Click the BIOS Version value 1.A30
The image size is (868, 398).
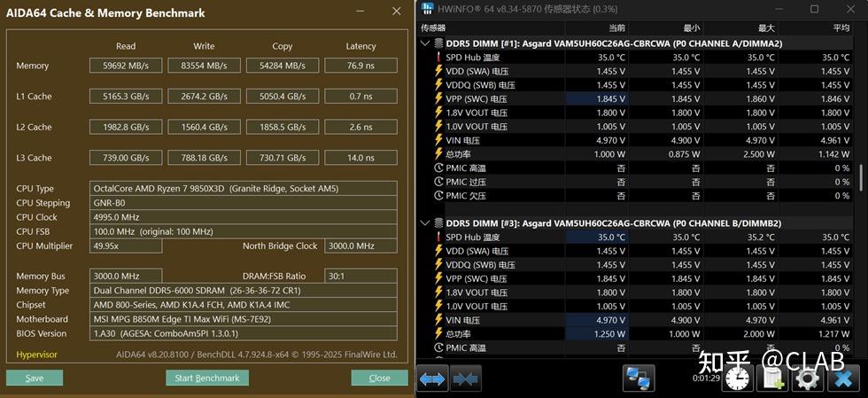(x=244, y=333)
